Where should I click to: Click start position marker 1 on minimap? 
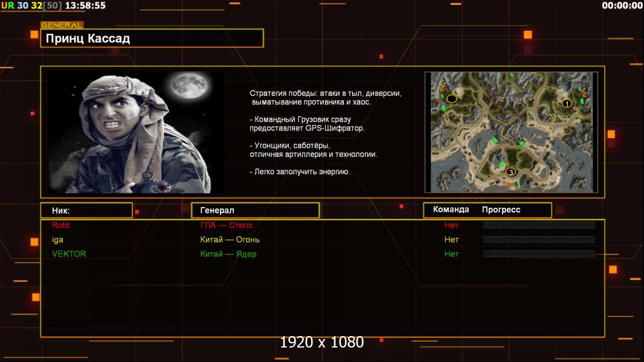point(567,104)
